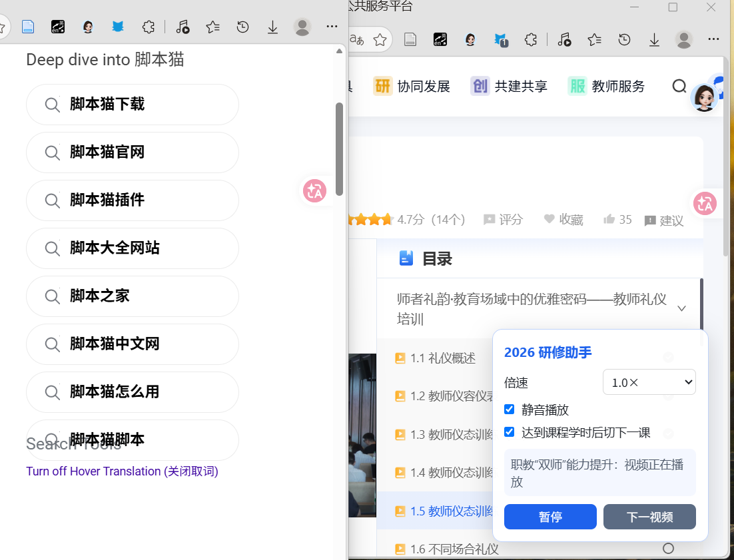734x560 pixels.
Task: Search suggestion 脚本大全网站
Action: pos(133,248)
